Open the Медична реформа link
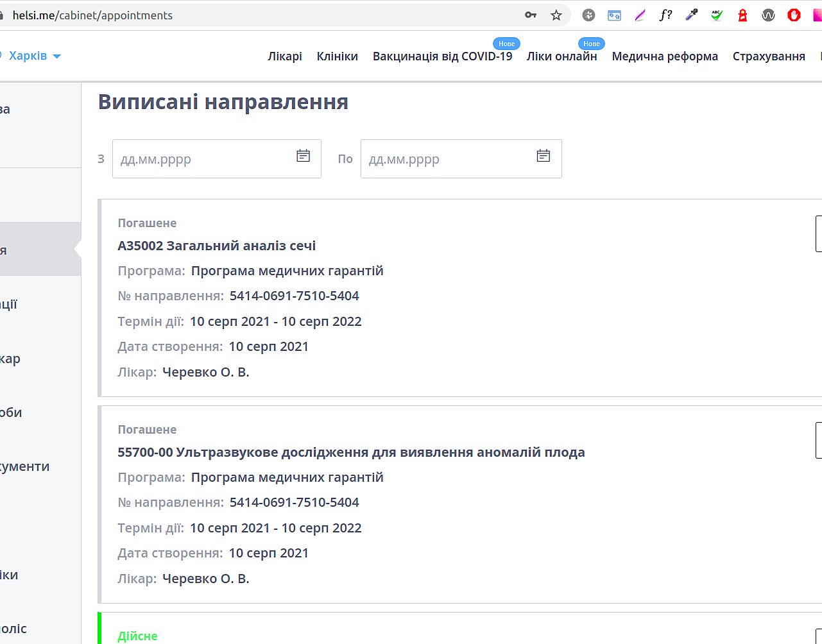The image size is (822, 644). pos(664,56)
